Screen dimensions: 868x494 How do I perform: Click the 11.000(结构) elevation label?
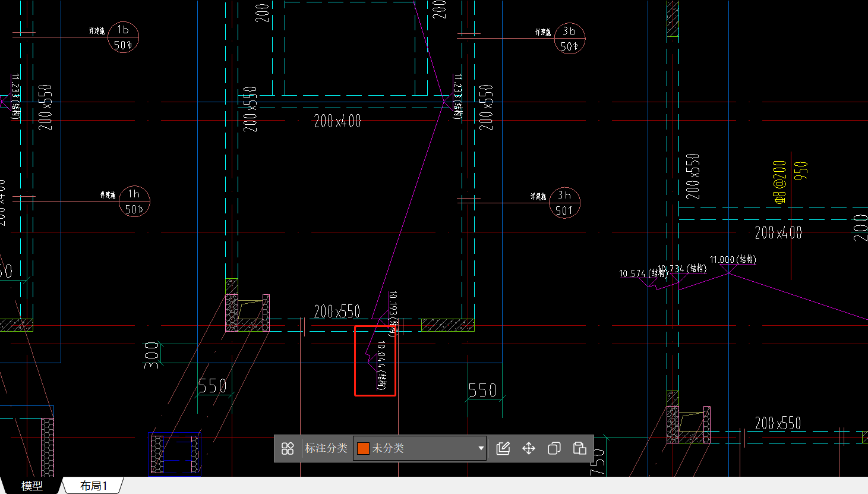733,260
